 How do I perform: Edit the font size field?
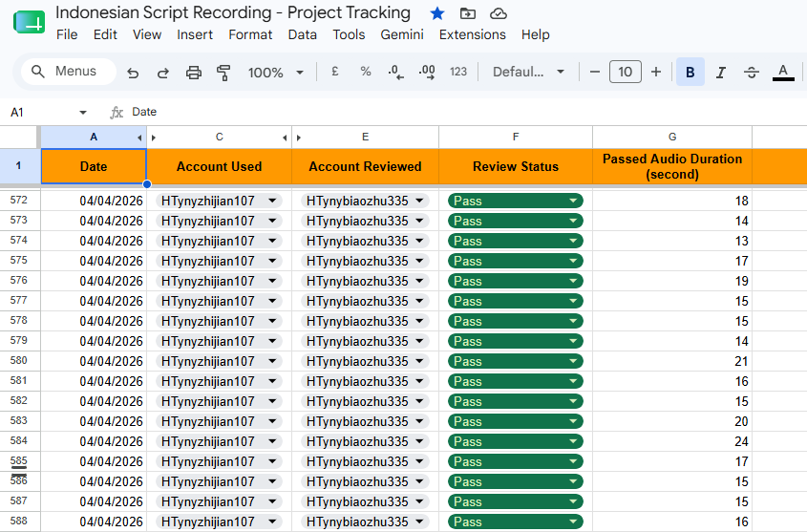pos(626,72)
